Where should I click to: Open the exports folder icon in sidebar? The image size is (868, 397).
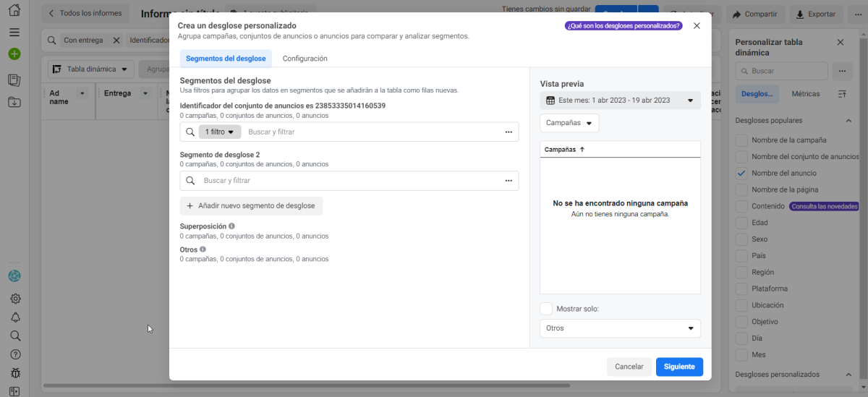(14, 103)
